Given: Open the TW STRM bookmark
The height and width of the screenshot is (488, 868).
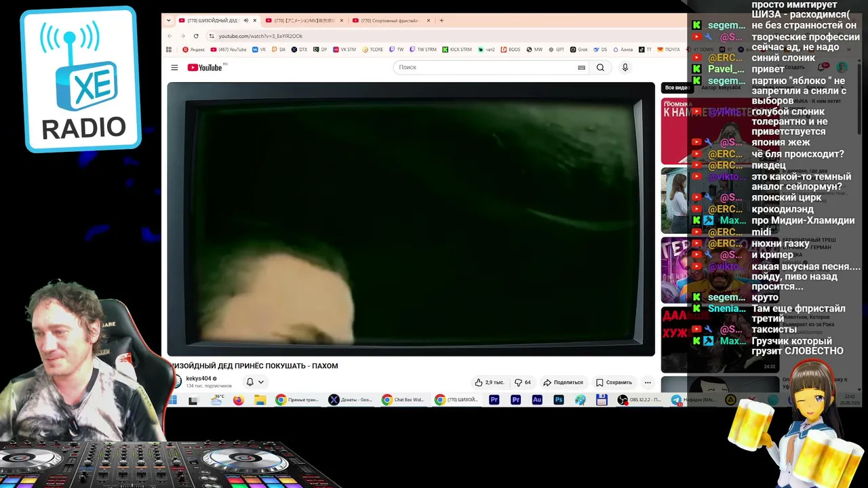Looking at the screenshot, I should (x=422, y=49).
